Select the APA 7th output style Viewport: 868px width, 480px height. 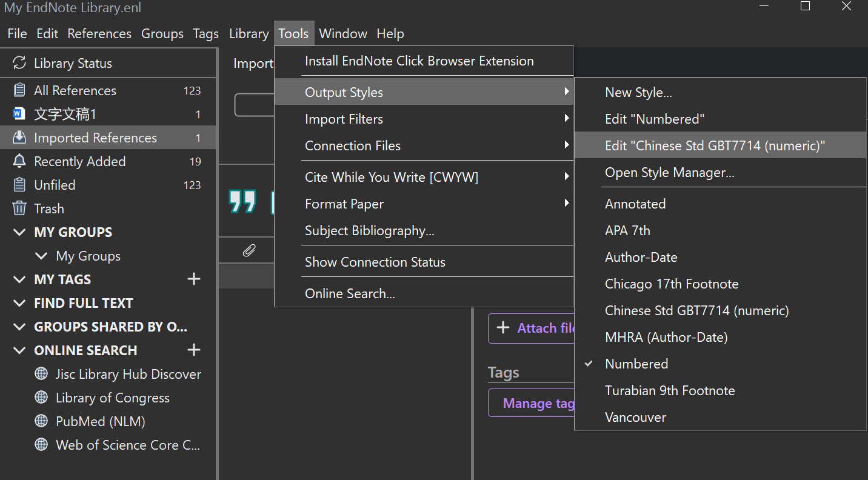coord(720,230)
